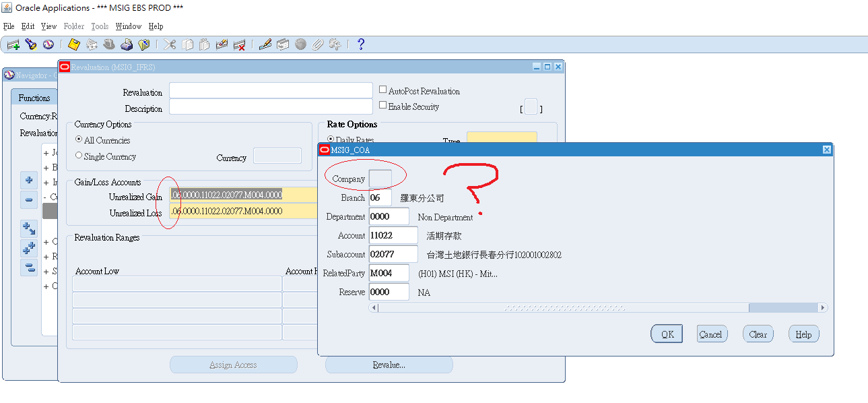Click the Company input field
This screenshot has height=403, width=868.
(x=380, y=179)
